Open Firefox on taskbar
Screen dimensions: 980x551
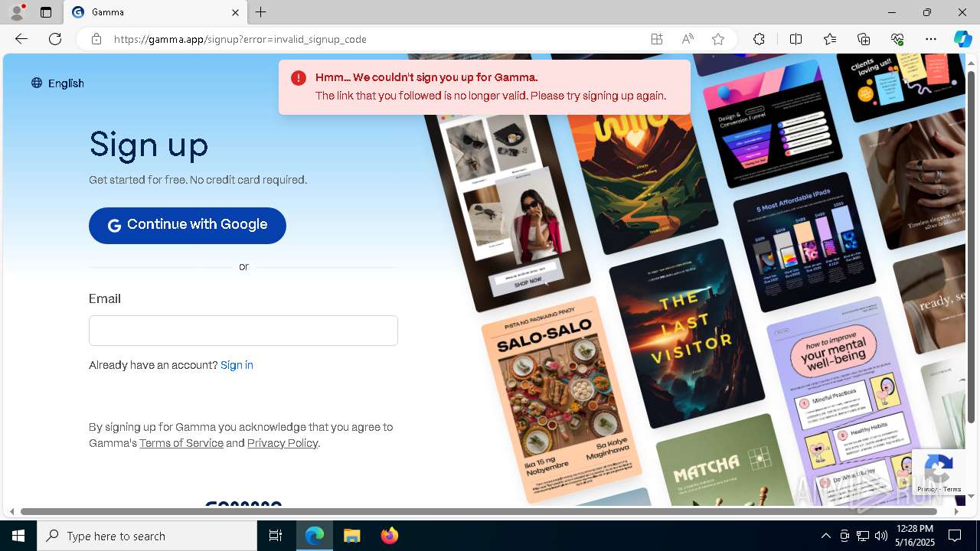click(x=390, y=536)
